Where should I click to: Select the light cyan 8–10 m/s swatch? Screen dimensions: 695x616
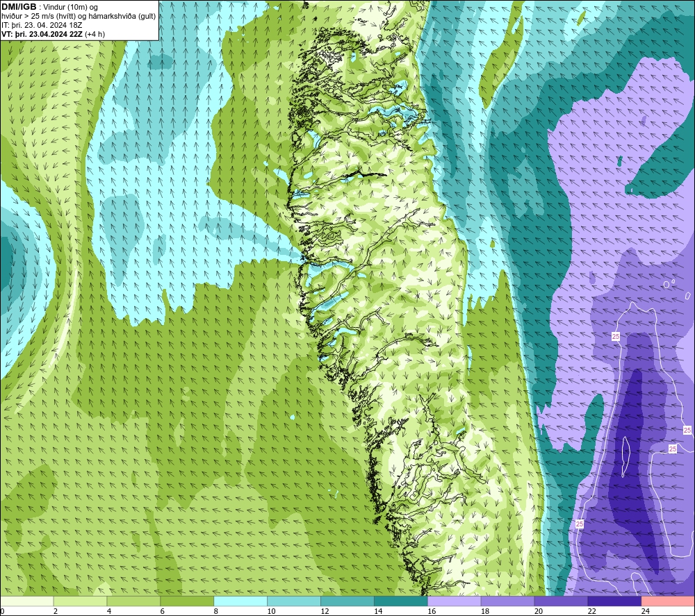(x=240, y=601)
